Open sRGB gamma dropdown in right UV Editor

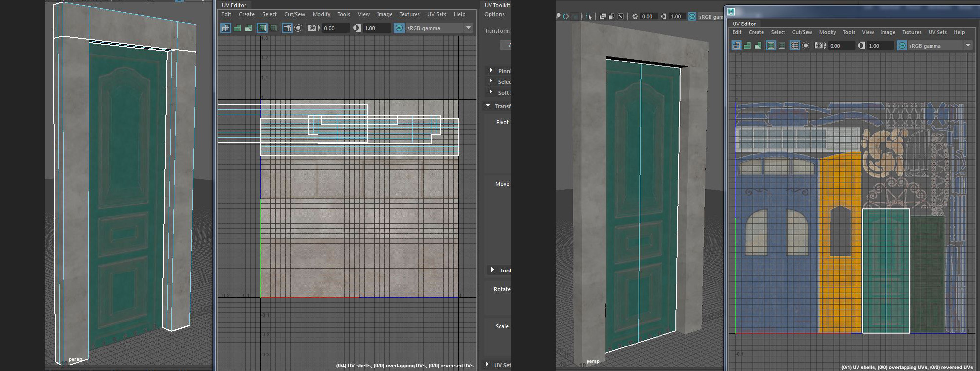(940, 45)
